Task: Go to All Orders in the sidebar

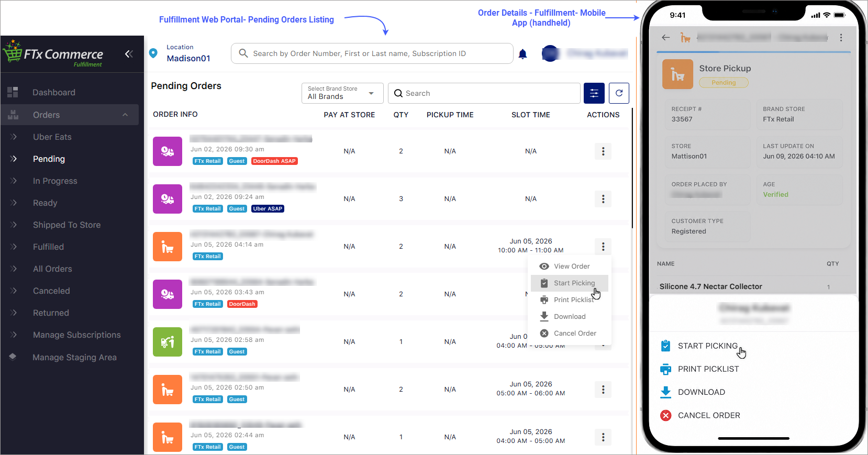Action: point(52,269)
